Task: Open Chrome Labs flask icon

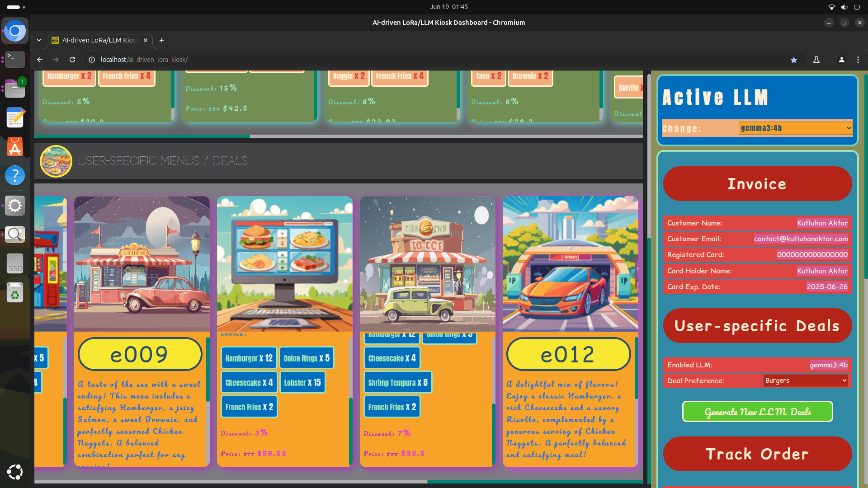Action: (816, 60)
